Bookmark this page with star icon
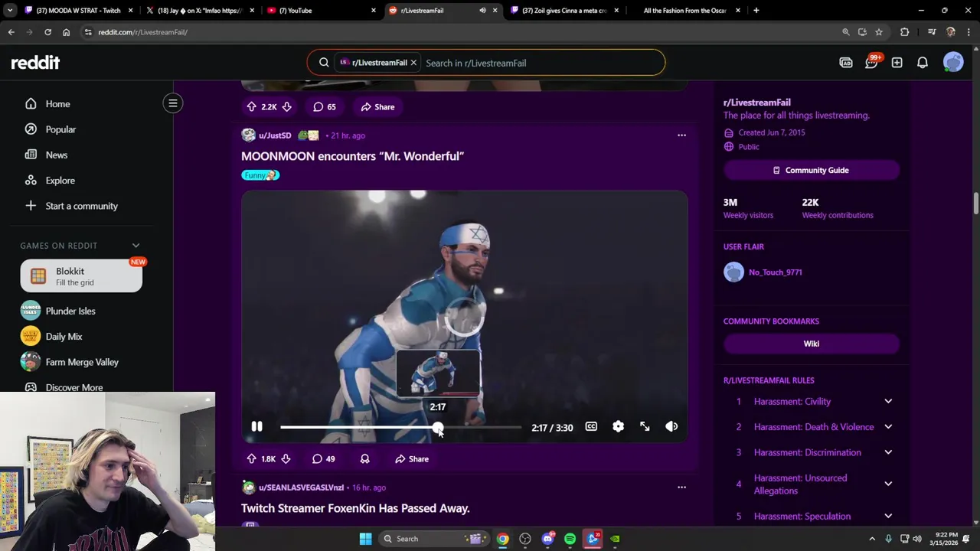 tap(879, 32)
